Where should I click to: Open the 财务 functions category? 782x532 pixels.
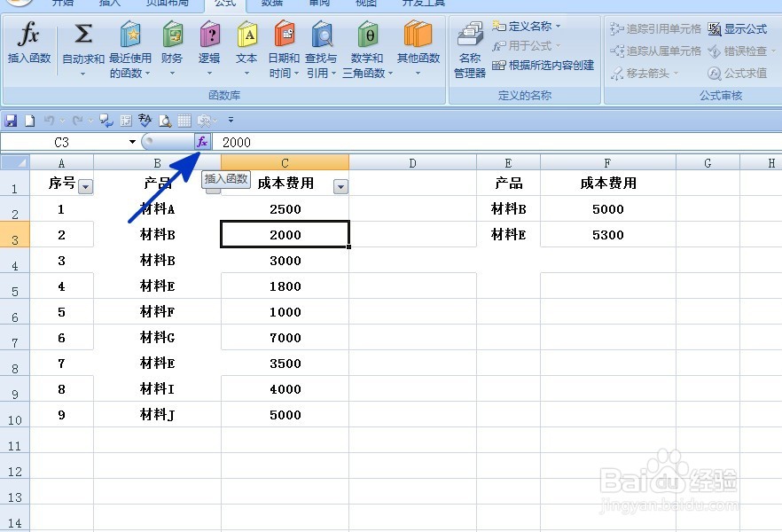[x=171, y=40]
